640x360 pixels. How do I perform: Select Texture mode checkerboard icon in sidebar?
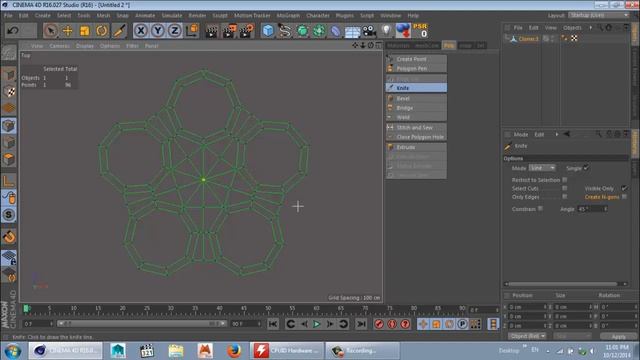pyautogui.click(x=9, y=91)
